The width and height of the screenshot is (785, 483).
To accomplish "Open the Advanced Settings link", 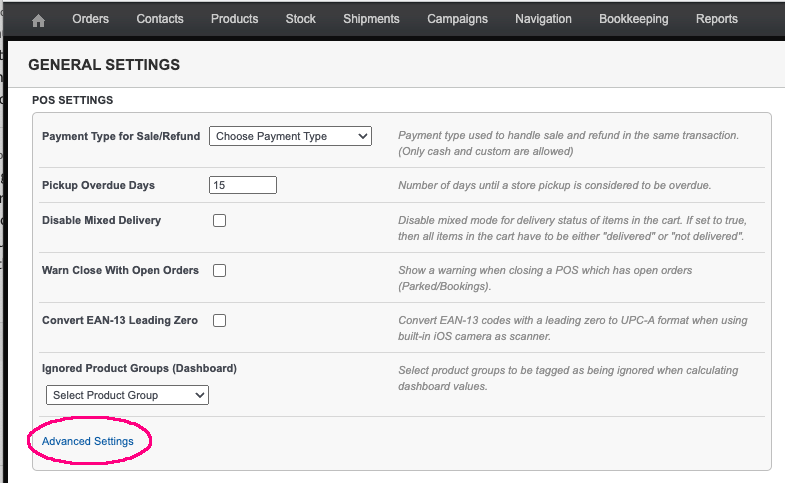I will point(88,441).
